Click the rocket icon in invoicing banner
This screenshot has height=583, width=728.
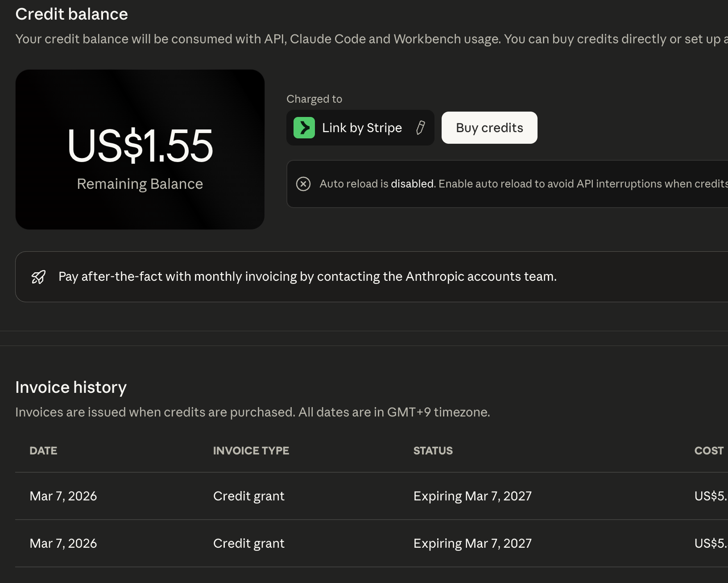point(38,277)
